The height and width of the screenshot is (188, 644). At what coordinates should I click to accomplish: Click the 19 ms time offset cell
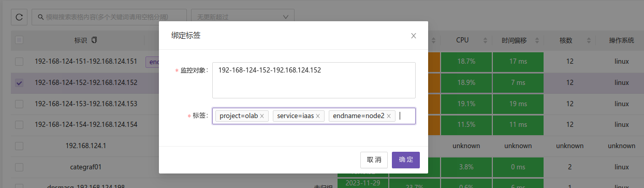[518, 104]
